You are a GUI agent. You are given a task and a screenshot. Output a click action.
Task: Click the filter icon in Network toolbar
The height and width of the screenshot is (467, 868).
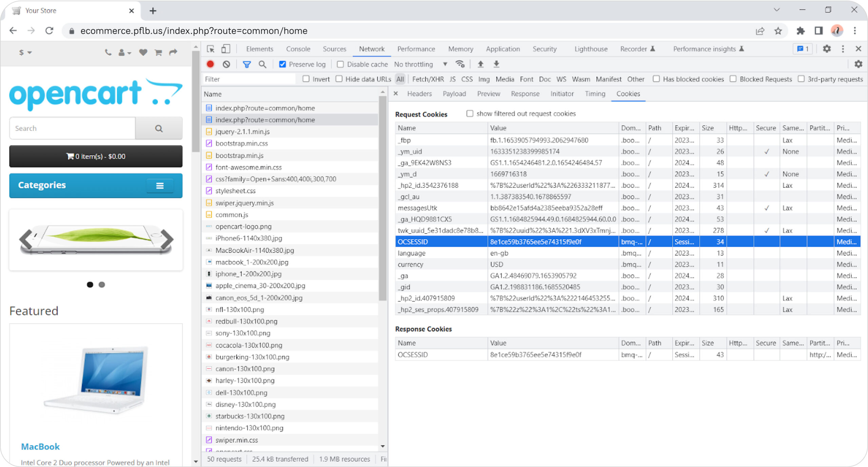(246, 64)
